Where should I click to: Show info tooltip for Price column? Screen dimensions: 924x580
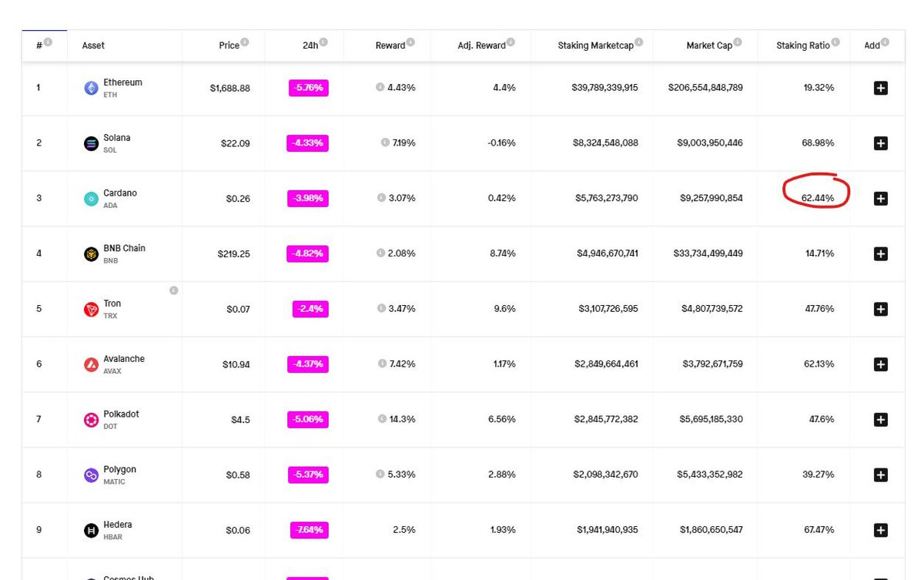tap(245, 42)
